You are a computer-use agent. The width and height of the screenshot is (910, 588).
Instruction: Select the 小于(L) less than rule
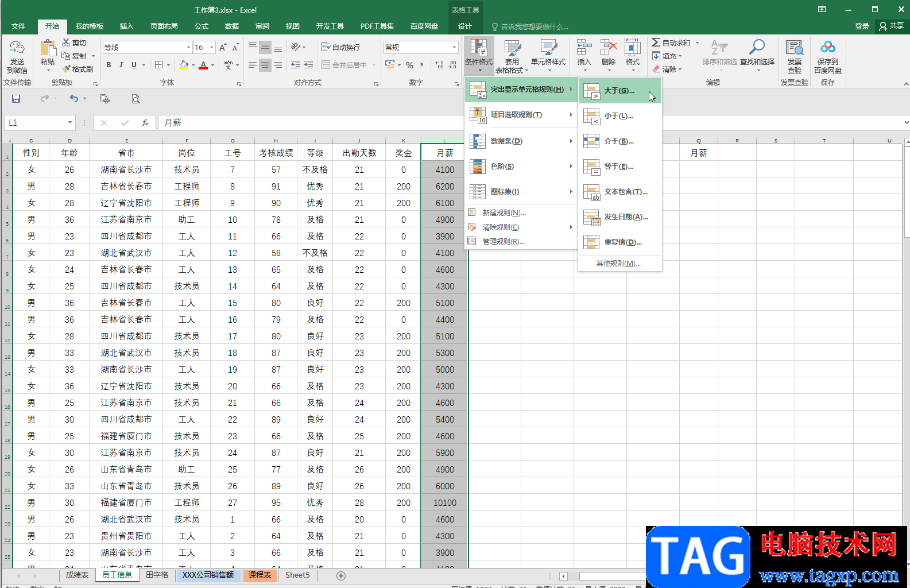click(620, 115)
